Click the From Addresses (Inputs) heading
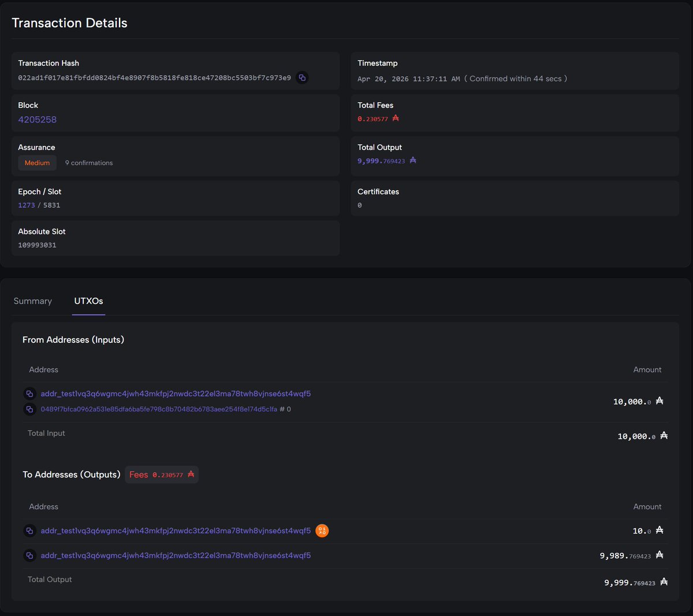693x616 pixels. (x=73, y=339)
